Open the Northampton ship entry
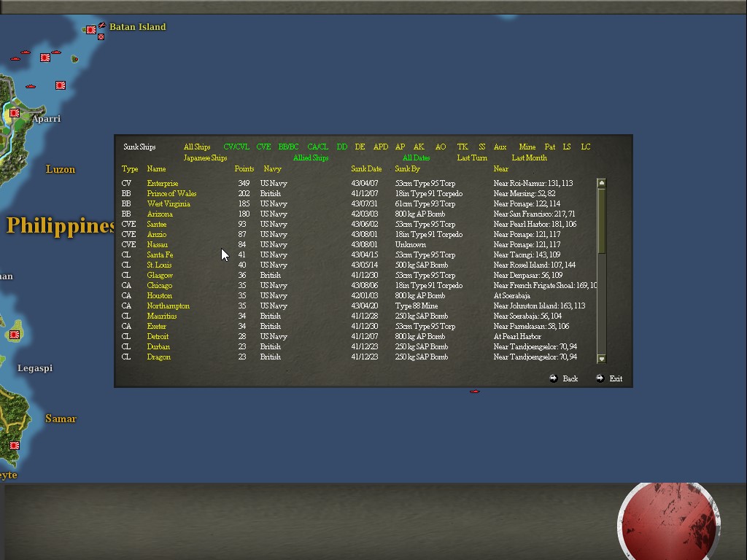747x560 pixels. click(169, 306)
